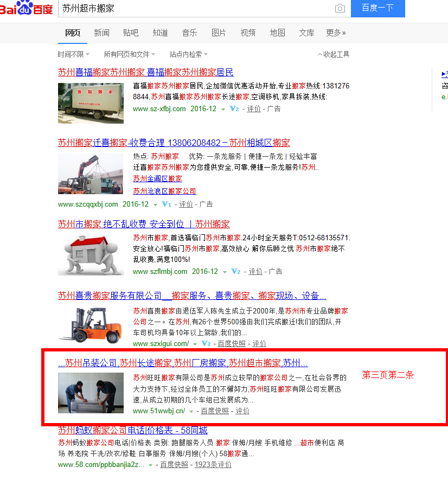Click orange forklift thumbnail

(91, 325)
